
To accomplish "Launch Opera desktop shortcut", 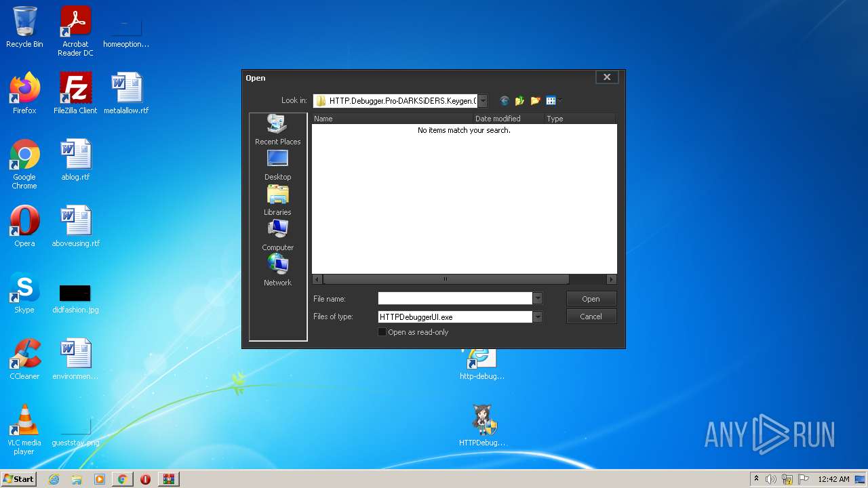I will (24, 226).
